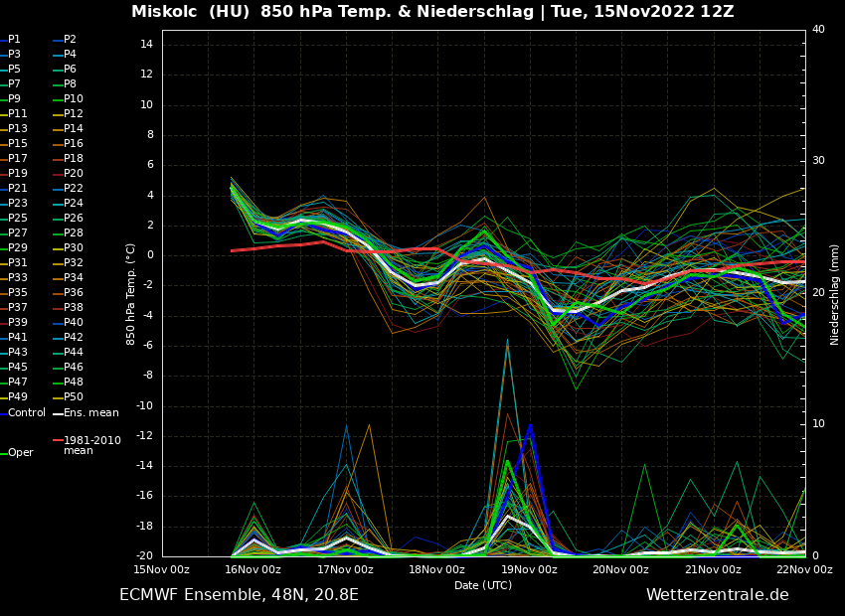This screenshot has height=616, width=845.
Task: Click the Control legend label
Action: point(26,413)
